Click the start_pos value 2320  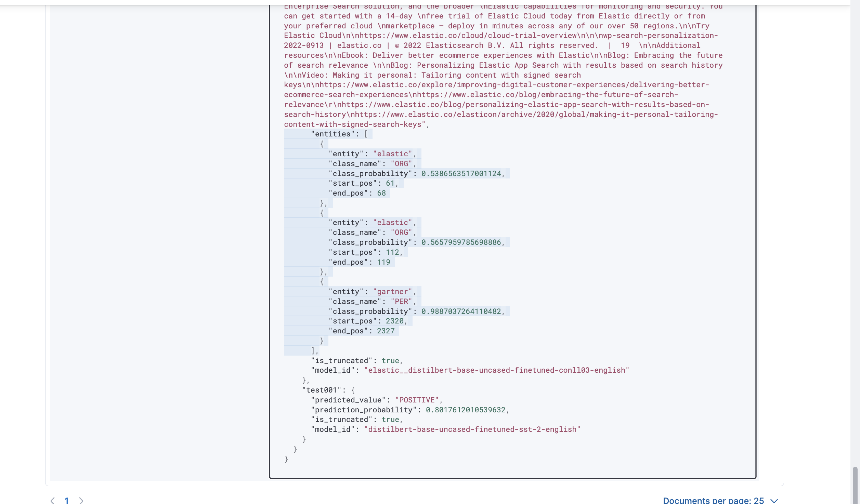point(394,321)
